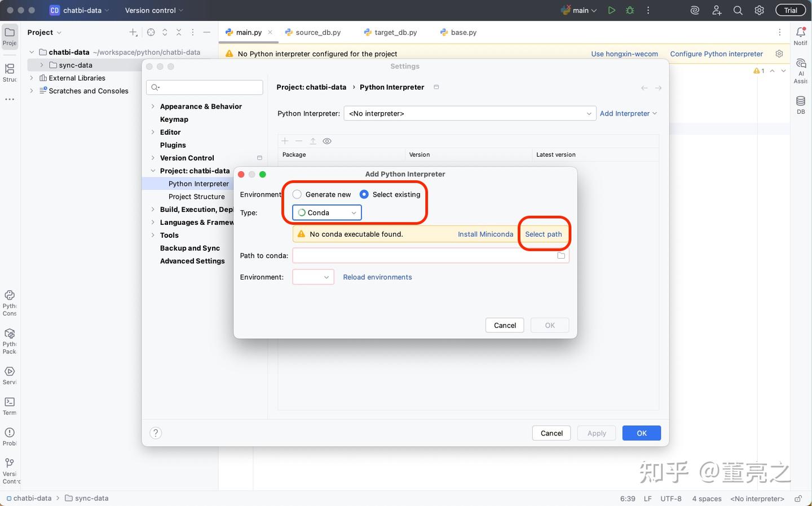
Task: Expand the Tools settings section
Action: point(153,236)
